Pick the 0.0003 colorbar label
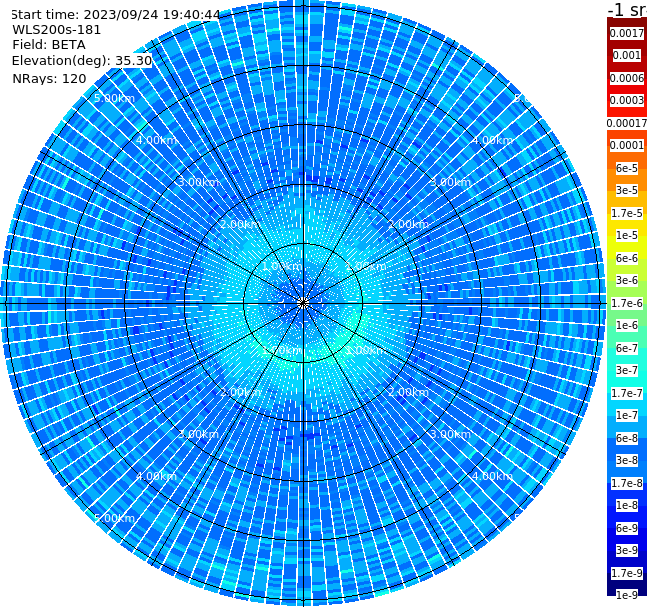The width and height of the screenshot is (647, 607). (627, 100)
